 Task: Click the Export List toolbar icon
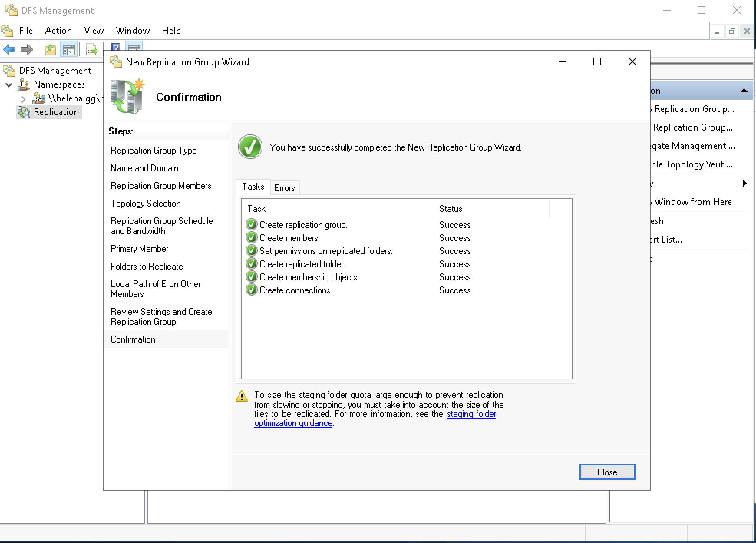(x=92, y=50)
